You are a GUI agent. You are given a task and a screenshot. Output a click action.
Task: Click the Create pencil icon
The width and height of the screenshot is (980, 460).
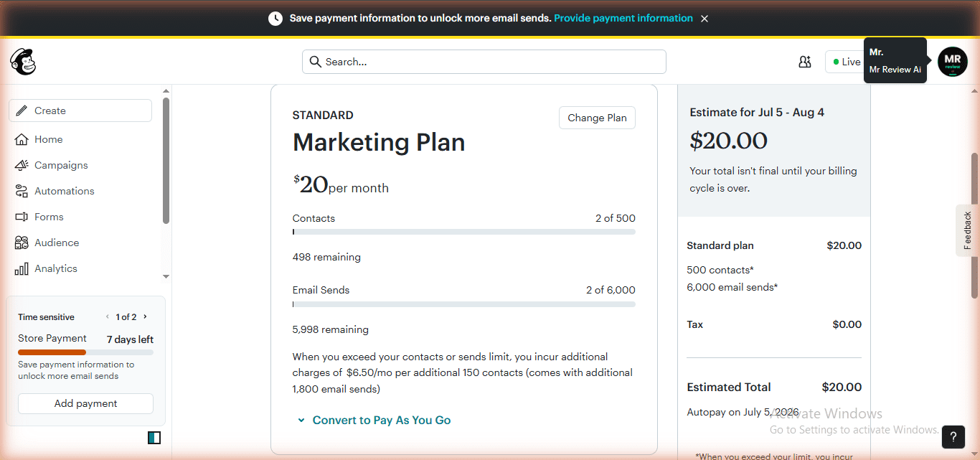(22, 111)
